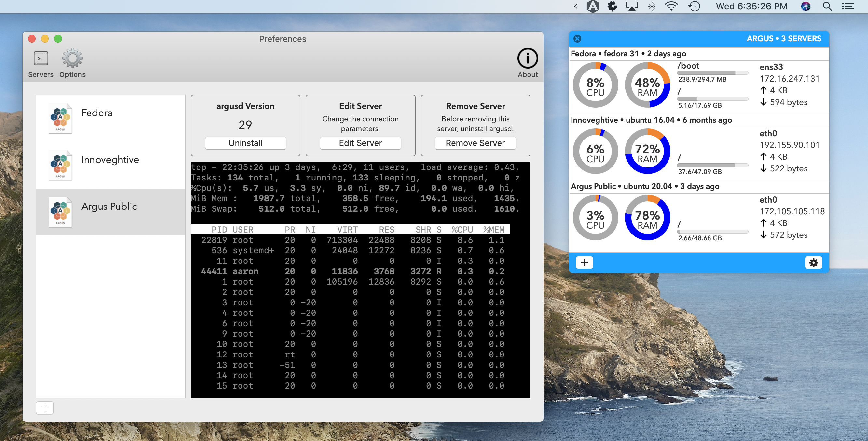Click the Argus Public IP address 172.105.105.118
Viewport: 868px width, 441px height.
792,211
